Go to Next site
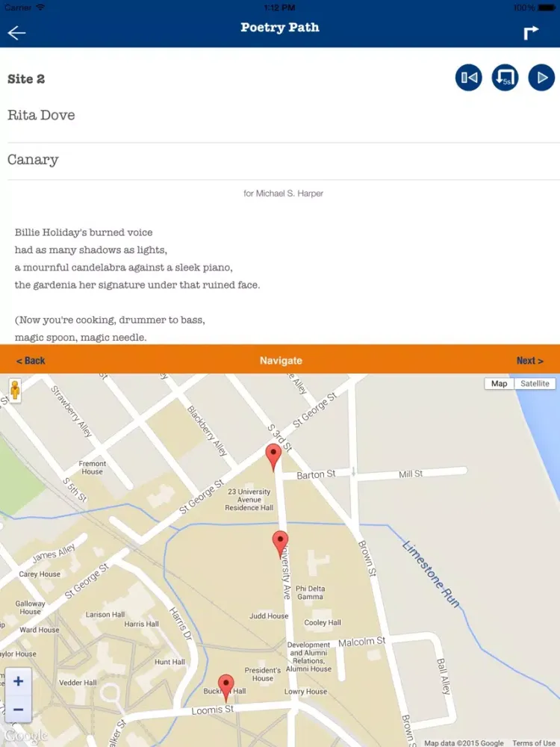 [x=529, y=361]
